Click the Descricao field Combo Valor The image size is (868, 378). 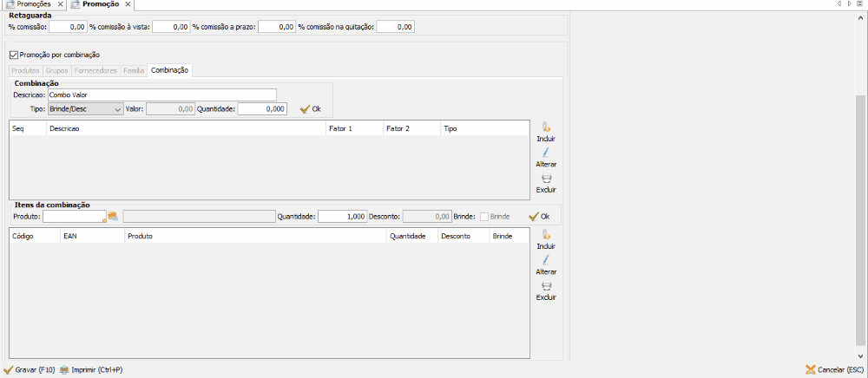(161, 94)
